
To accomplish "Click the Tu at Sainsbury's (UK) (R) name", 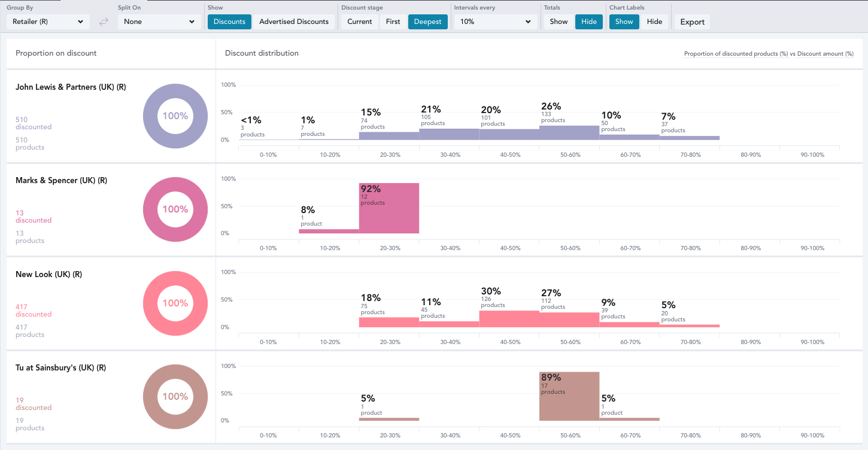I will (x=60, y=367).
